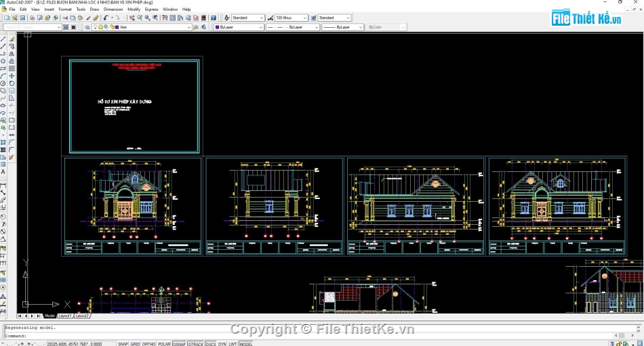Viewport: 644px width, 346px height.
Task: Select the Multiline Text tool
Action: tap(3, 172)
